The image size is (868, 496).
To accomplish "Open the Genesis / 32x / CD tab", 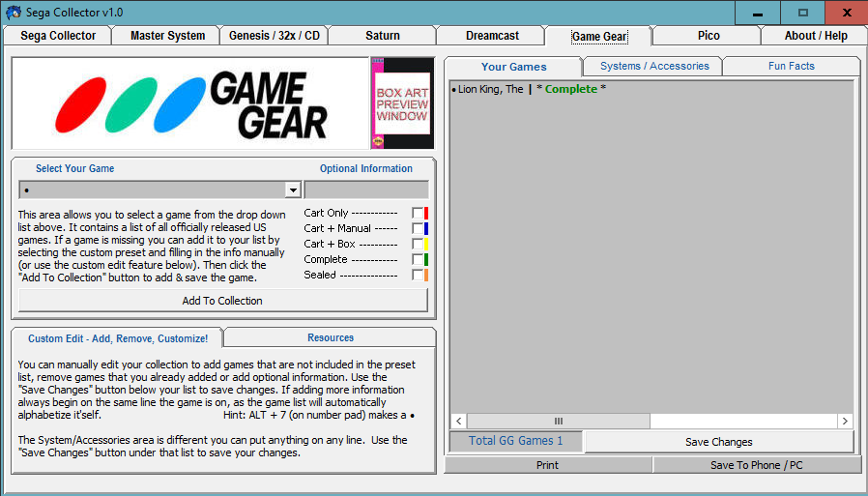I will (x=275, y=36).
